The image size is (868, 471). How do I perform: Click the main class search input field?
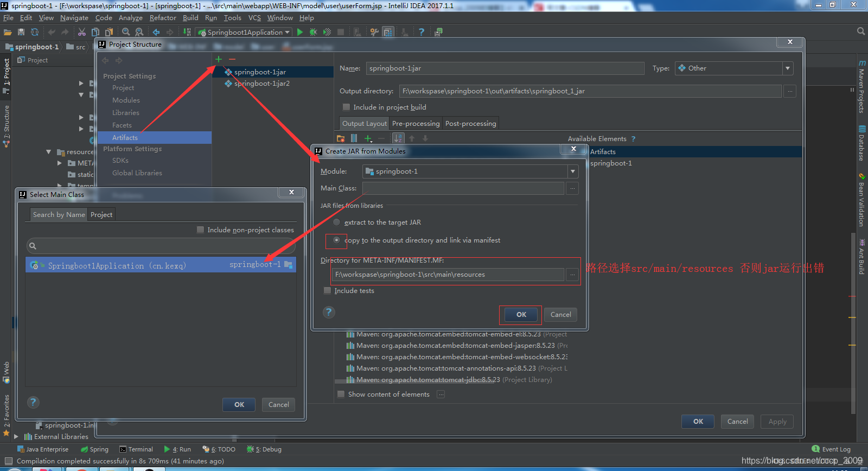(161, 246)
